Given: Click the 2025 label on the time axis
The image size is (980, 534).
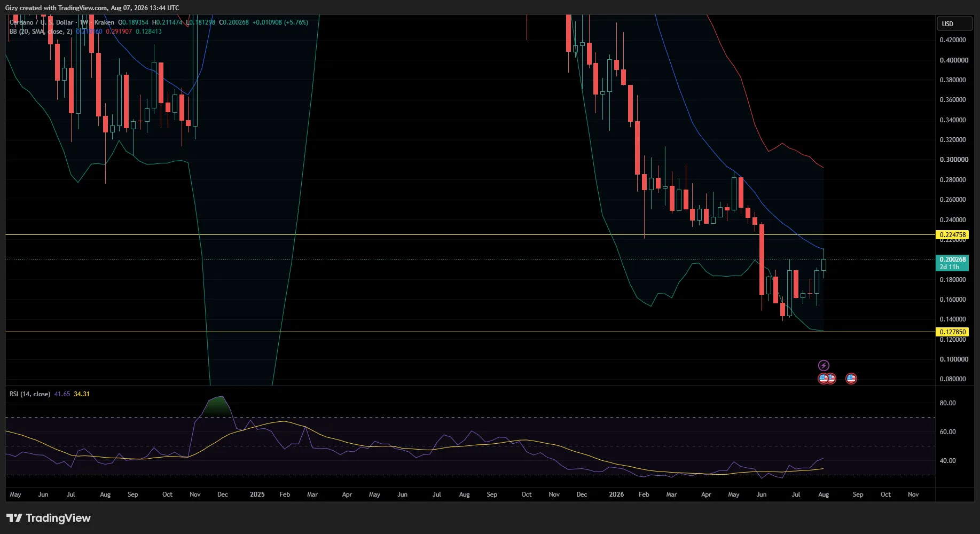Looking at the screenshot, I should [x=257, y=494].
